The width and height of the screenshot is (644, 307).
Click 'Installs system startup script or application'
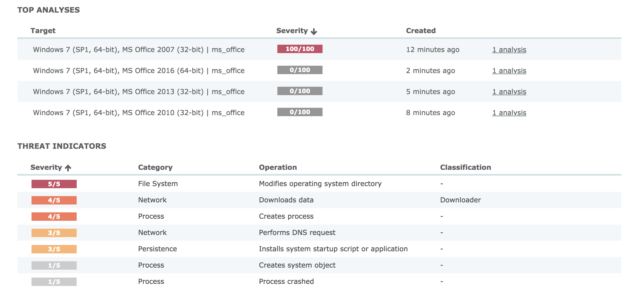[x=333, y=249]
